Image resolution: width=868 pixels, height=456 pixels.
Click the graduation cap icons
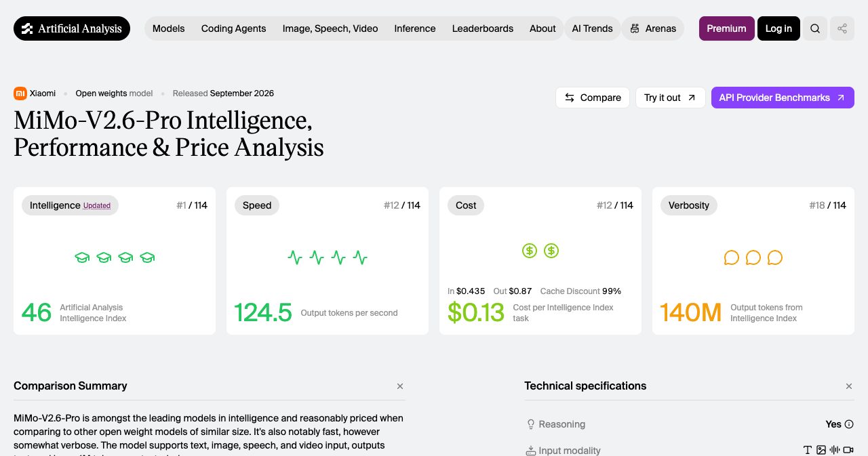(x=115, y=257)
